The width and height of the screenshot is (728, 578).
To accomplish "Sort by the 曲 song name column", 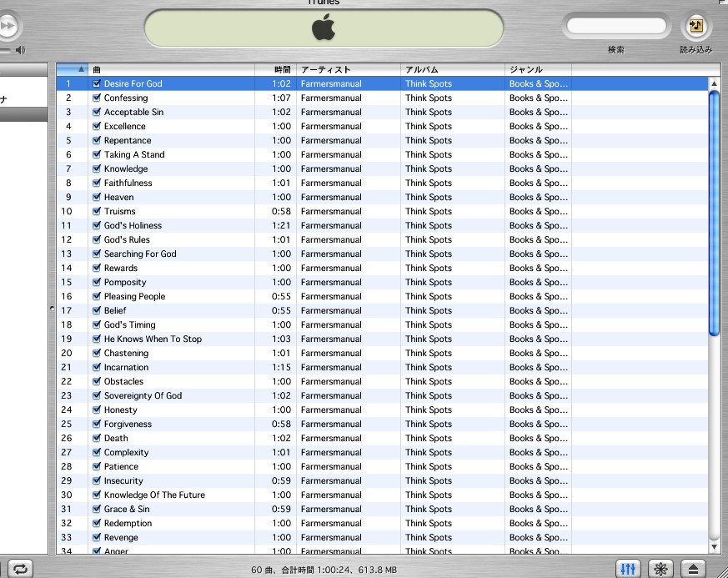I will pos(171,69).
